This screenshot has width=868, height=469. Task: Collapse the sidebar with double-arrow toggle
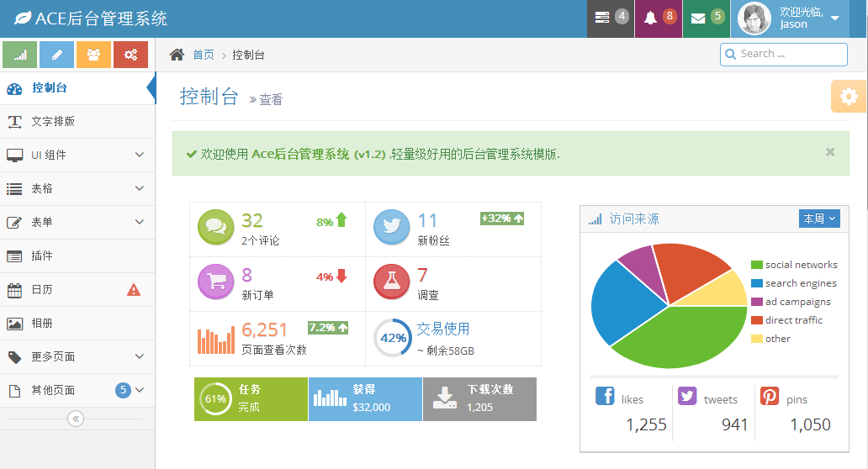76,419
